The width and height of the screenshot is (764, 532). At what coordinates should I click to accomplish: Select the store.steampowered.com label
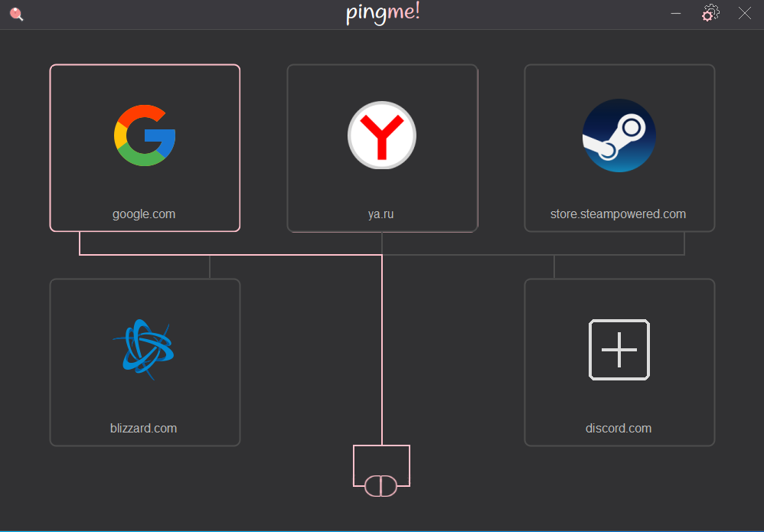pyautogui.click(x=619, y=214)
